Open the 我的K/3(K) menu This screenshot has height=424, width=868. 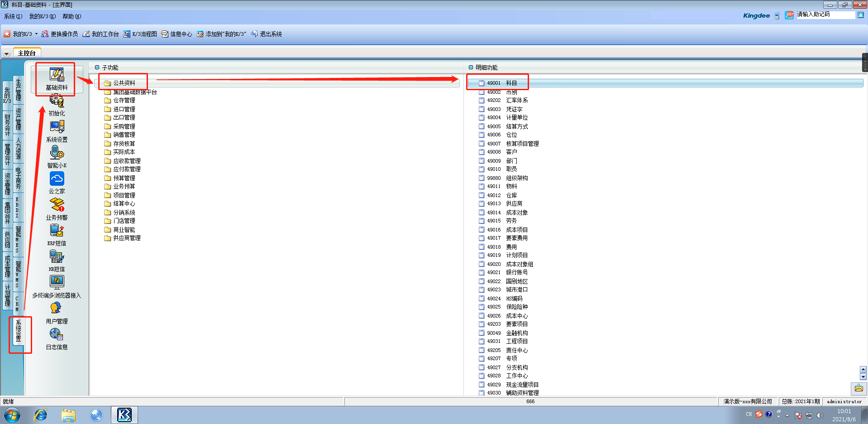coord(43,16)
